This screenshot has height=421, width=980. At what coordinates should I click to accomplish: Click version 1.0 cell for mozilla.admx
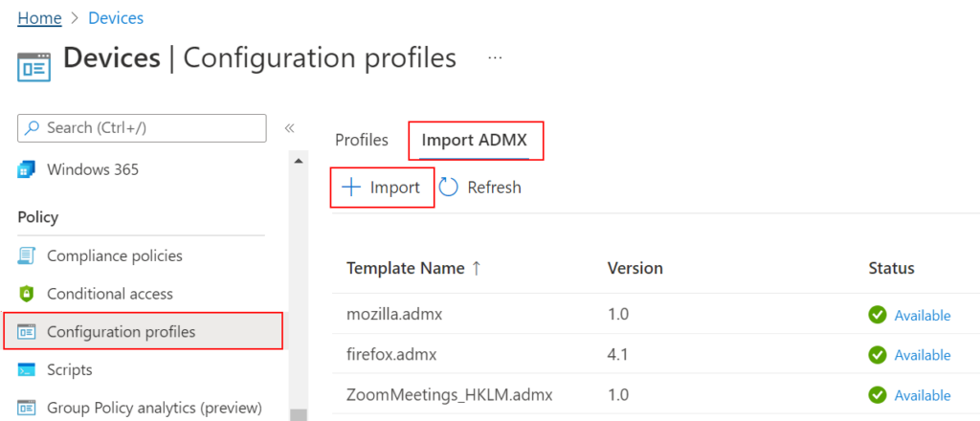pyautogui.click(x=617, y=315)
